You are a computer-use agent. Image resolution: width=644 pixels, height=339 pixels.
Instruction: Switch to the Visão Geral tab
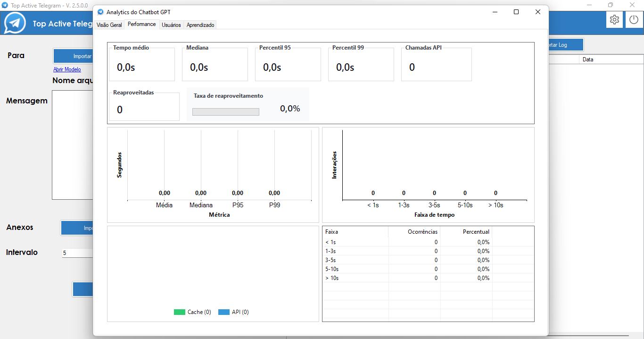(109, 25)
